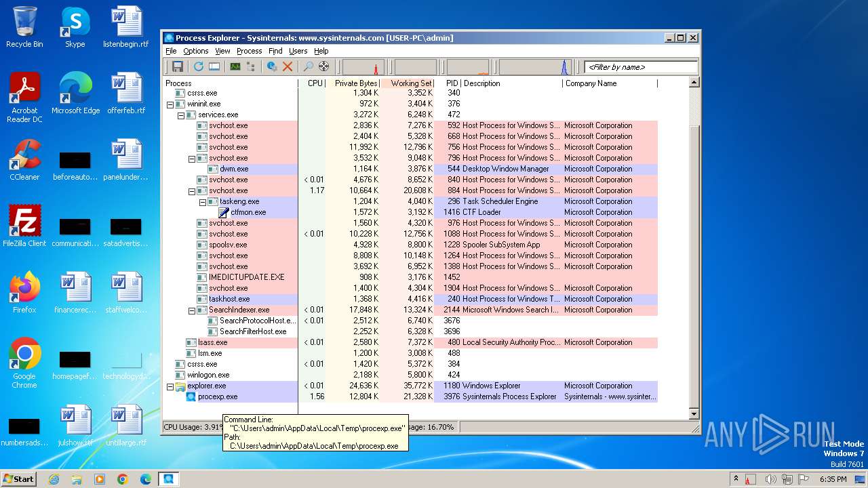
Task: Open the Options menu
Action: [196, 51]
